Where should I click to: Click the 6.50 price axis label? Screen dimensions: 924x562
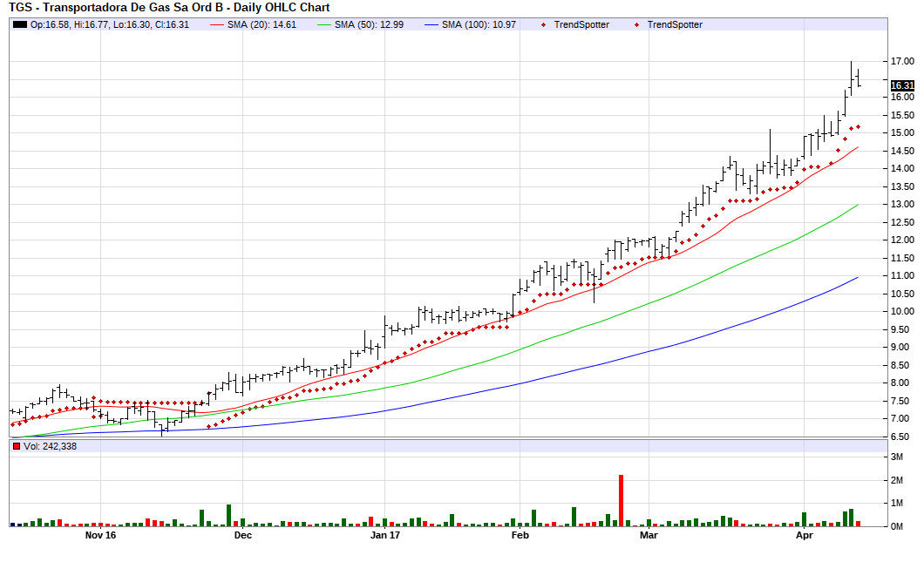902,437
